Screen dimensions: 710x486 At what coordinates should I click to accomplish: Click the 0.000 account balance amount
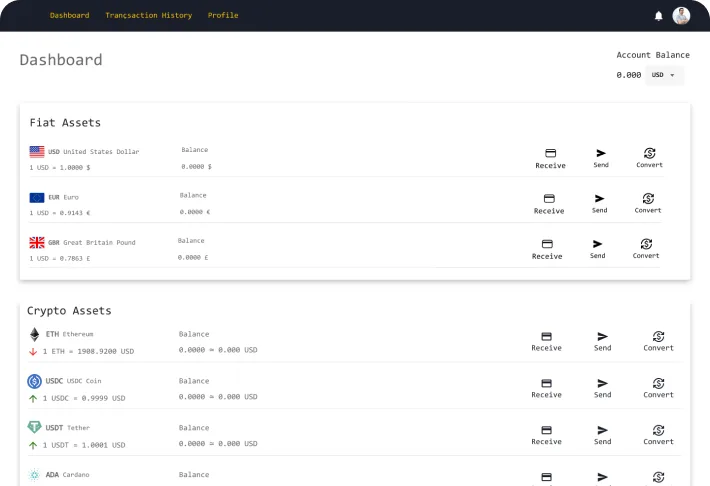[x=628, y=75]
